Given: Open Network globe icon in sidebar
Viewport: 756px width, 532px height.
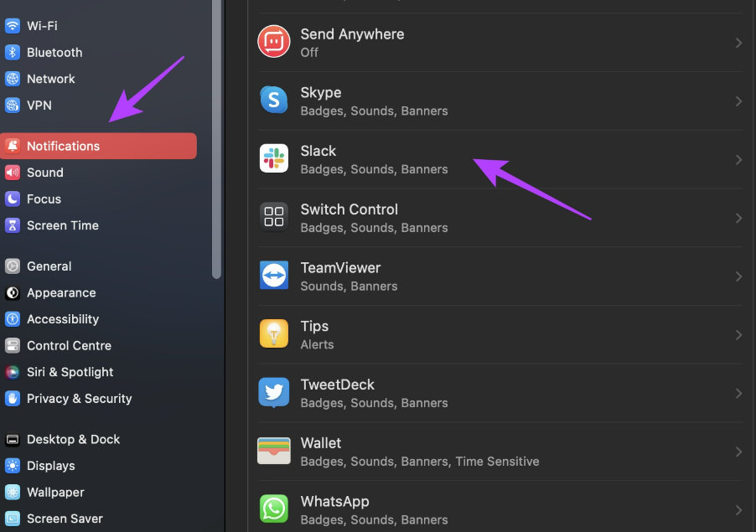Looking at the screenshot, I should 13,79.
